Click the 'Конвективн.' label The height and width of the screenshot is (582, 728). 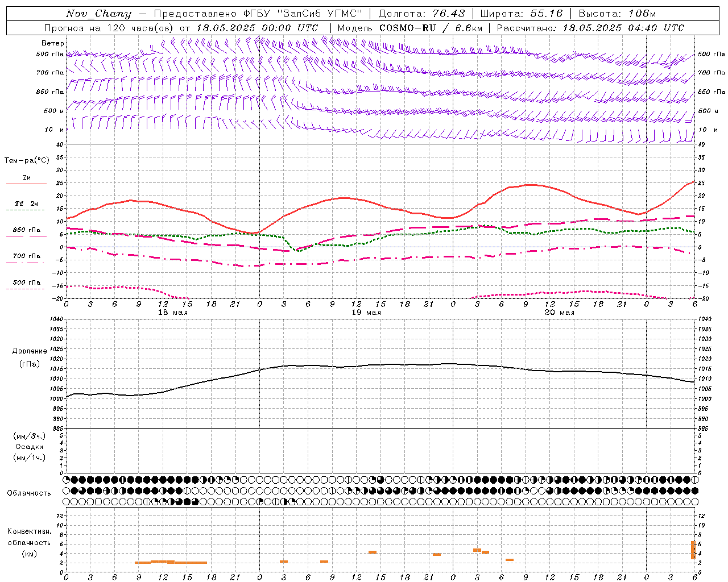tap(29, 531)
